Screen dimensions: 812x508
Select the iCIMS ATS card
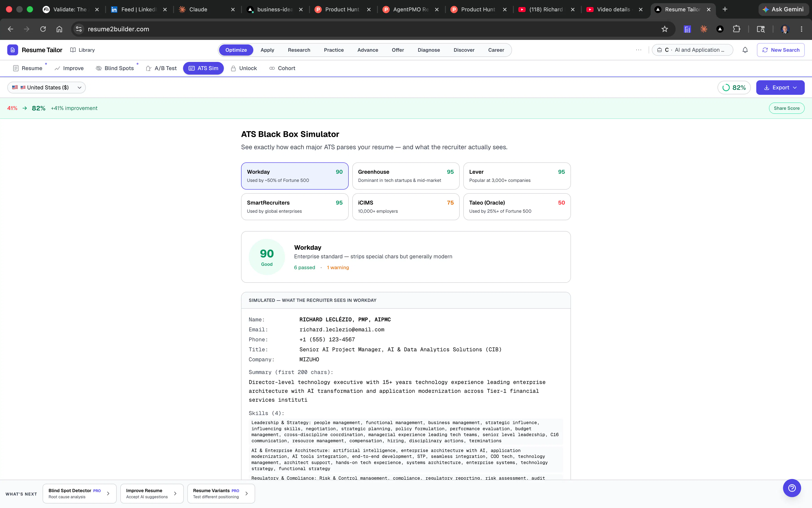[x=406, y=207]
